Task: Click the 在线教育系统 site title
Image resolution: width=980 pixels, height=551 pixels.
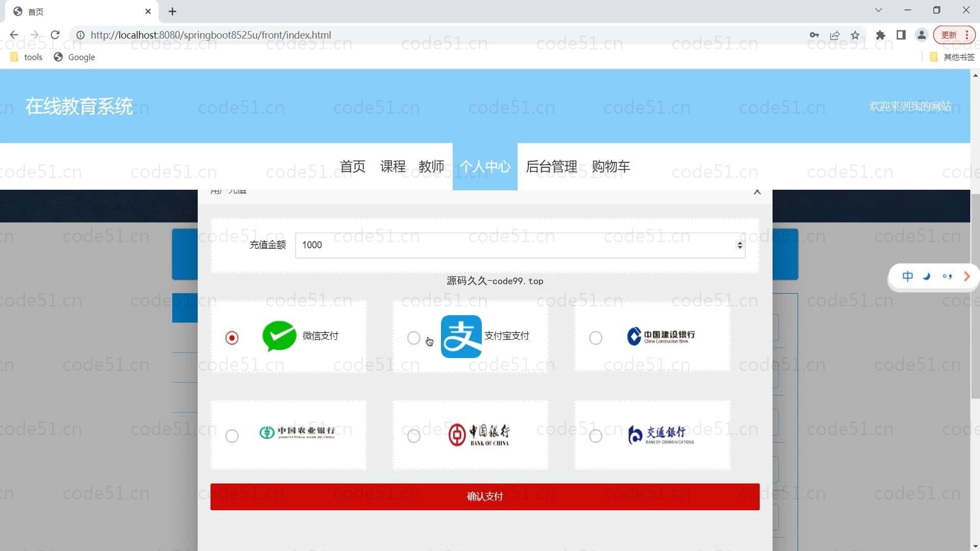Action: 79,106
